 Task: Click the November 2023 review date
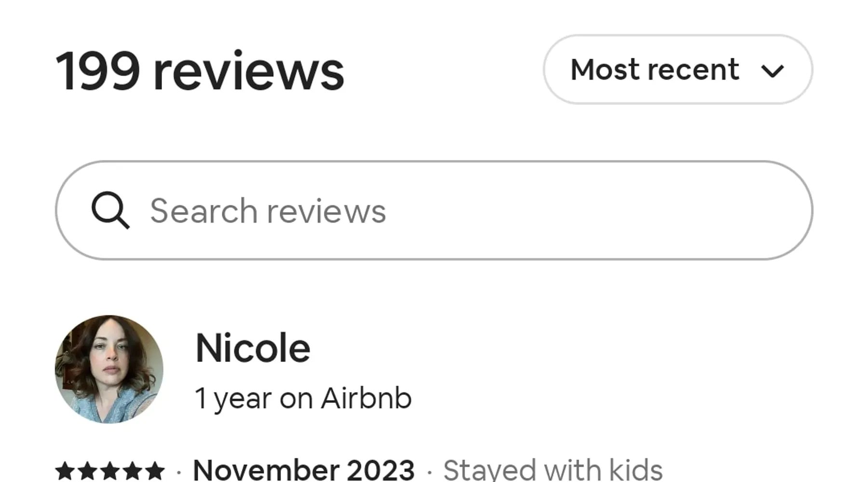coord(303,470)
